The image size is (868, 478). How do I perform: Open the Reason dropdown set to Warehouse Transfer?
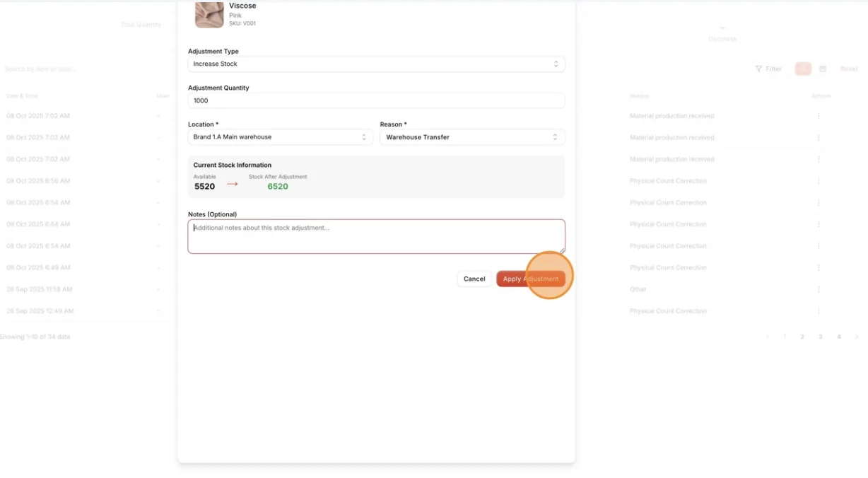[472, 137]
